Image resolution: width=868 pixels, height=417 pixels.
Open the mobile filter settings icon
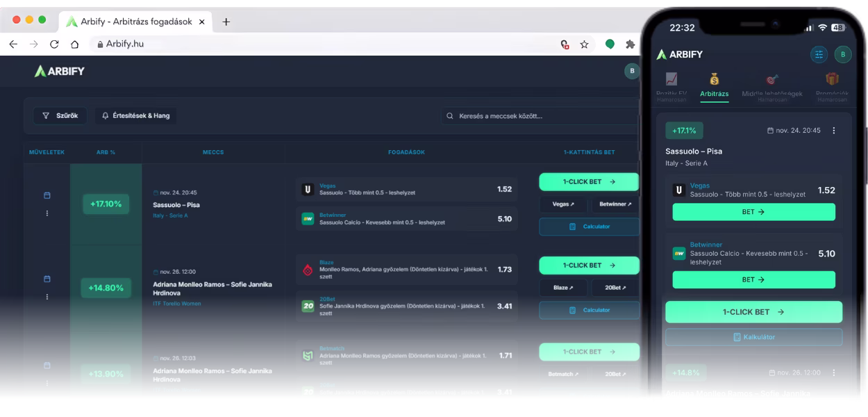819,54
